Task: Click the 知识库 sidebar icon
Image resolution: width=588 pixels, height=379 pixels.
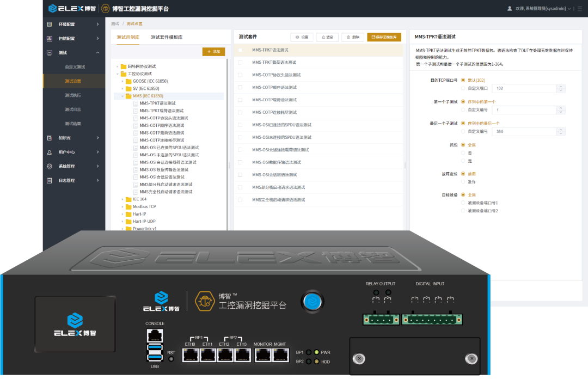Action: pos(50,138)
